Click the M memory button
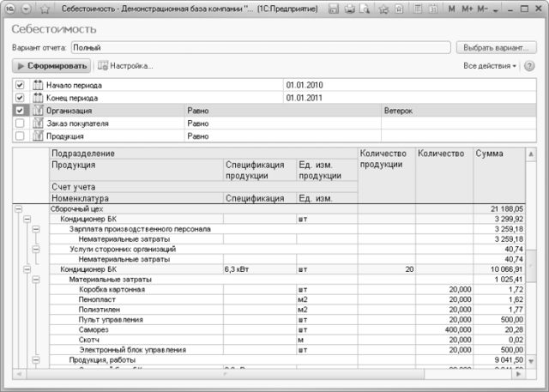Screen dimensions: 549x392 point(452,9)
